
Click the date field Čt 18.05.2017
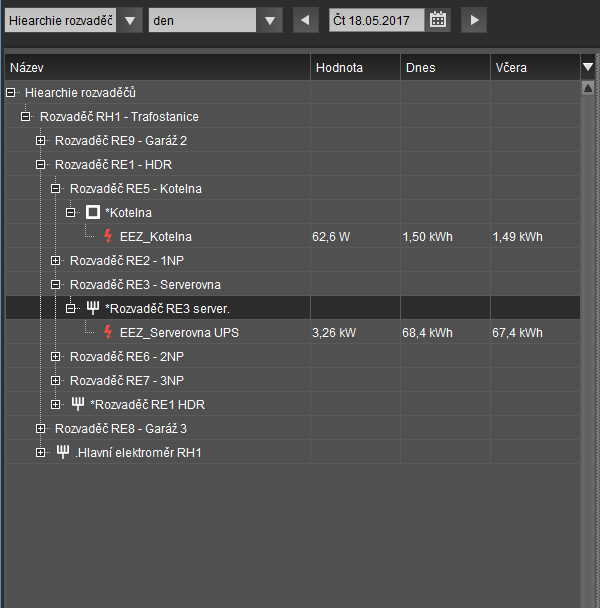click(x=376, y=20)
